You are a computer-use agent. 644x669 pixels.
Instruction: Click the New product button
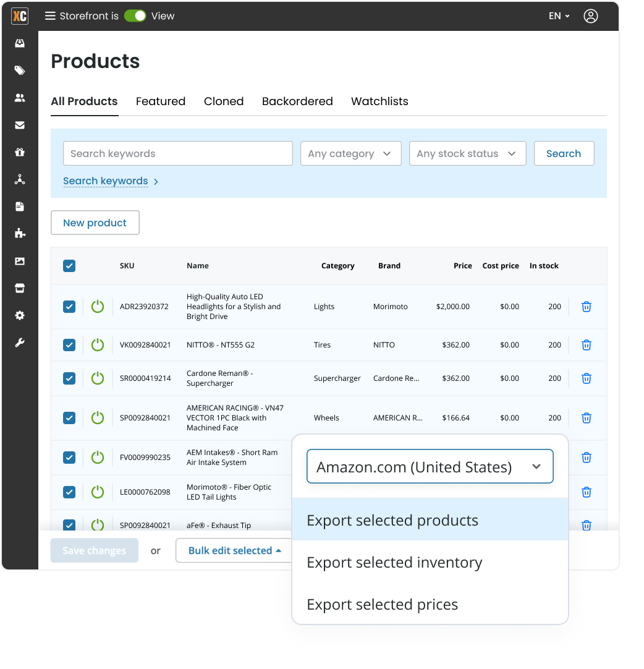(x=95, y=223)
